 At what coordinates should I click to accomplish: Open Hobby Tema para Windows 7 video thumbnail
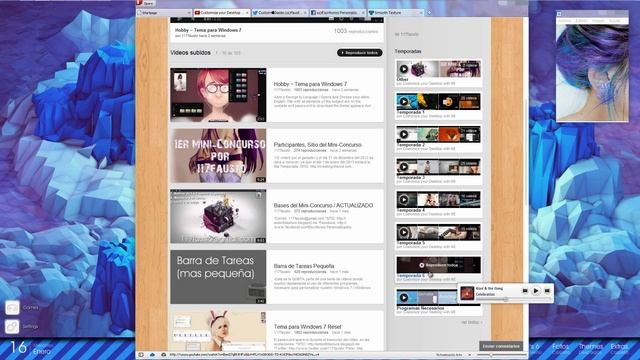coord(218,95)
